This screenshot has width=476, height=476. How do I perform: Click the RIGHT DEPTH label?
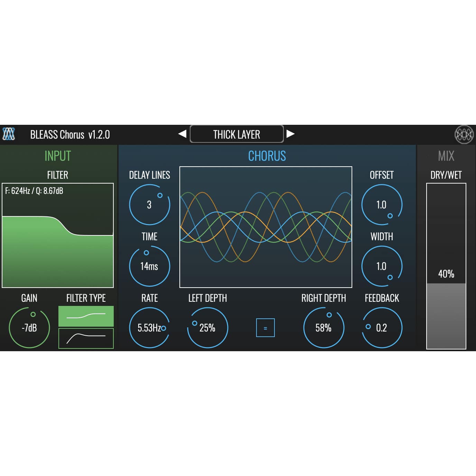coord(324,298)
